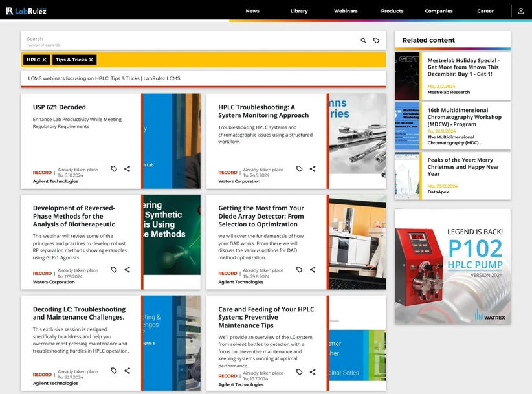Open the Companies navigation item
Screen dimensions: 532x394
tap(439, 11)
